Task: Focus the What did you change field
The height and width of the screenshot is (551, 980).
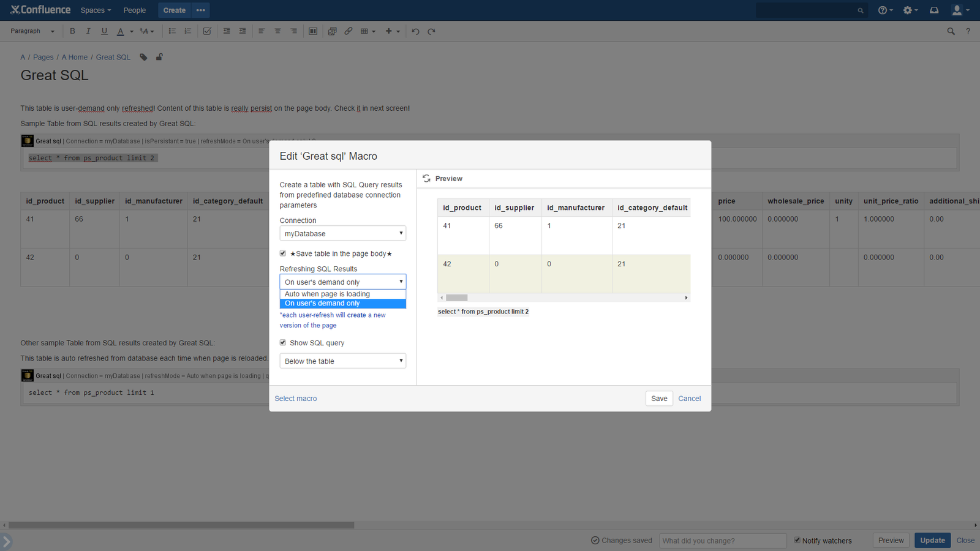Action: click(x=723, y=541)
